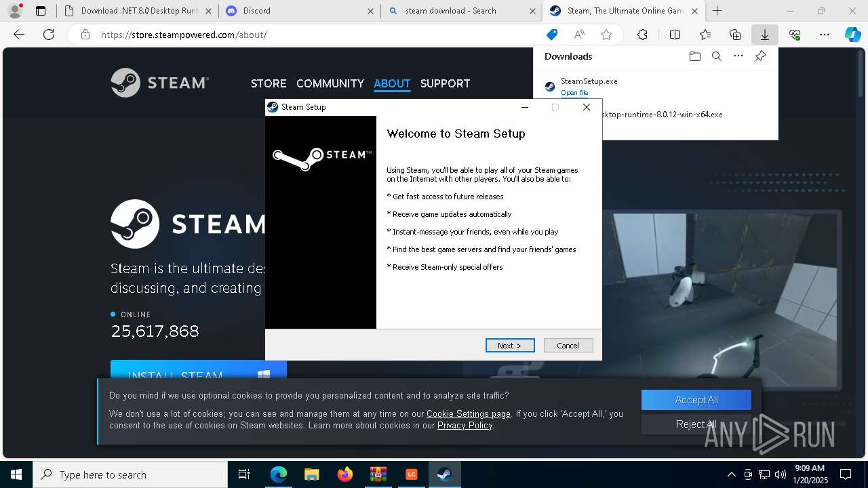Search downloads with magnifier icon

pos(716,56)
